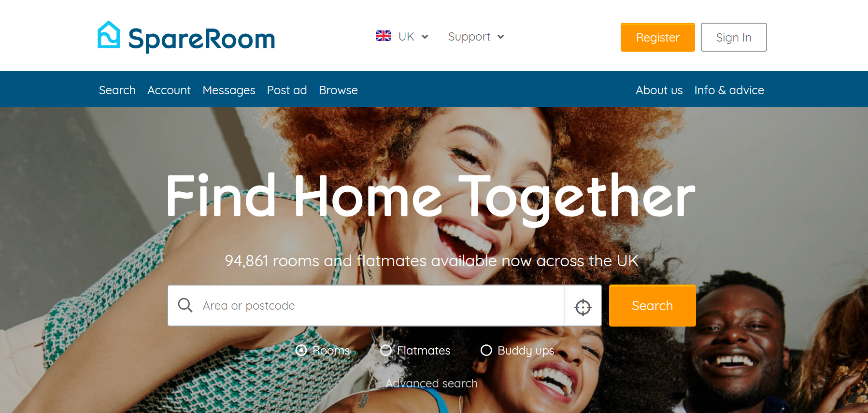Visit the About us page
This screenshot has width=868, height=413.
pyautogui.click(x=659, y=90)
